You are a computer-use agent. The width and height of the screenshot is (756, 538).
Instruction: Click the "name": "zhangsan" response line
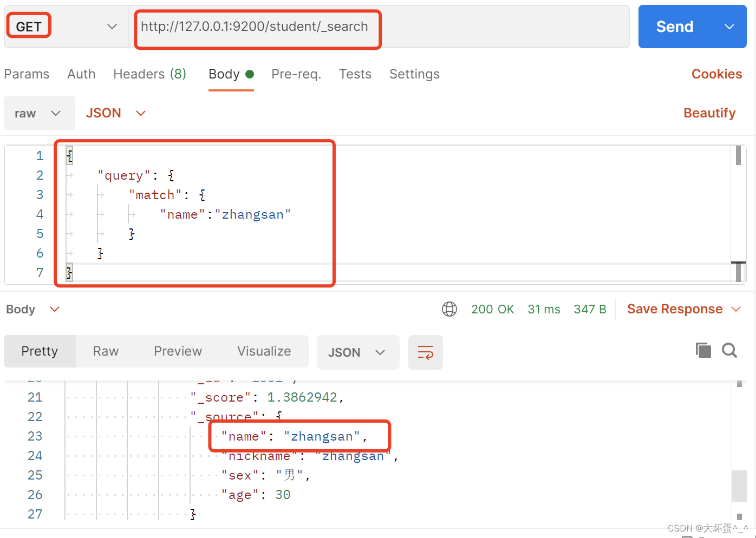pyautogui.click(x=294, y=436)
